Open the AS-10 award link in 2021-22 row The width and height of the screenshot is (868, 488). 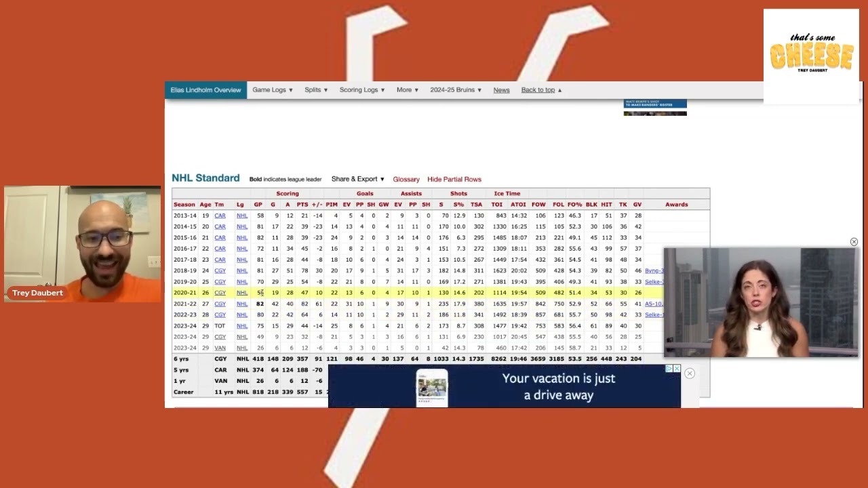tap(654, 304)
